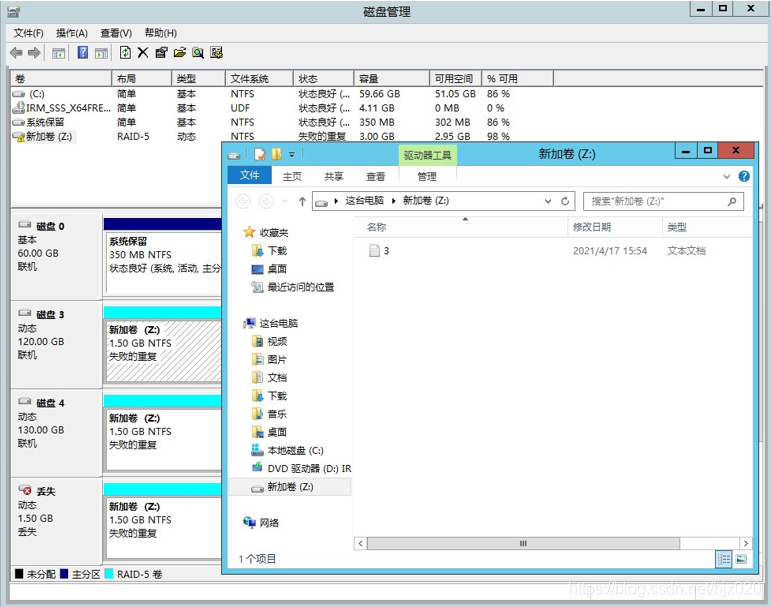The image size is (771, 607).
Task: Click the Back arrow in Disk Management toolbar
Action: tap(16, 53)
